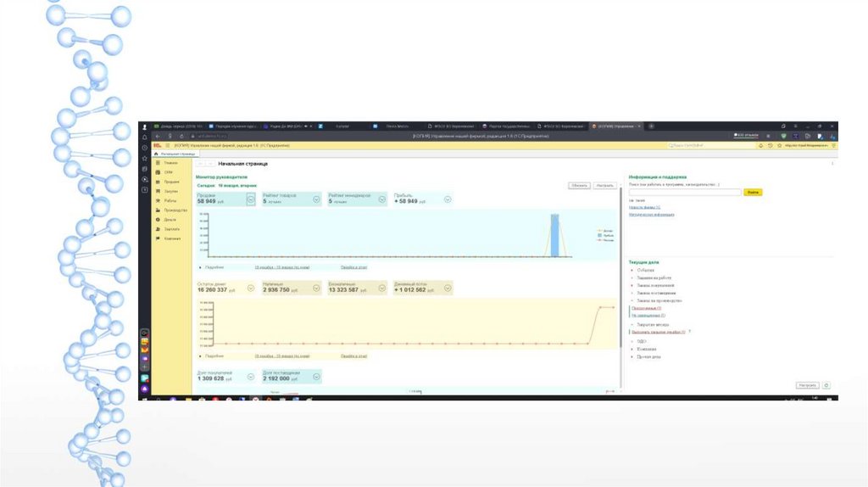This screenshot has height=487, width=868.
Task: Click the support search input field
Action: [685, 193]
